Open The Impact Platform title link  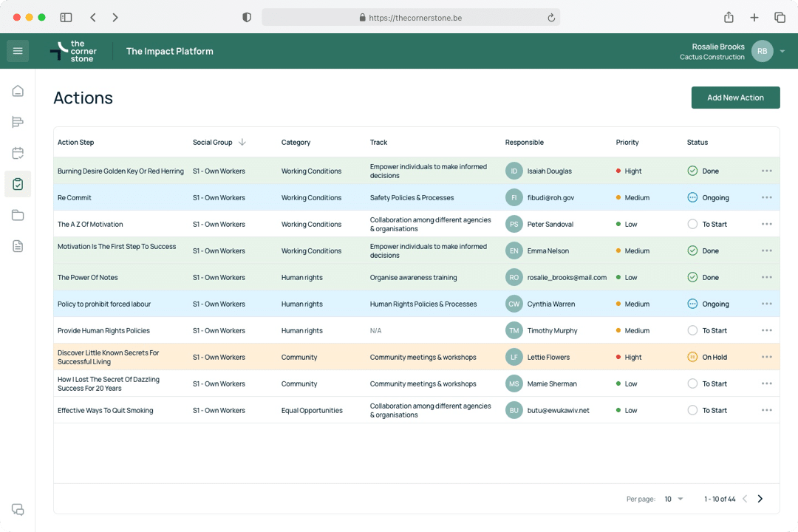click(x=169, y=51)
